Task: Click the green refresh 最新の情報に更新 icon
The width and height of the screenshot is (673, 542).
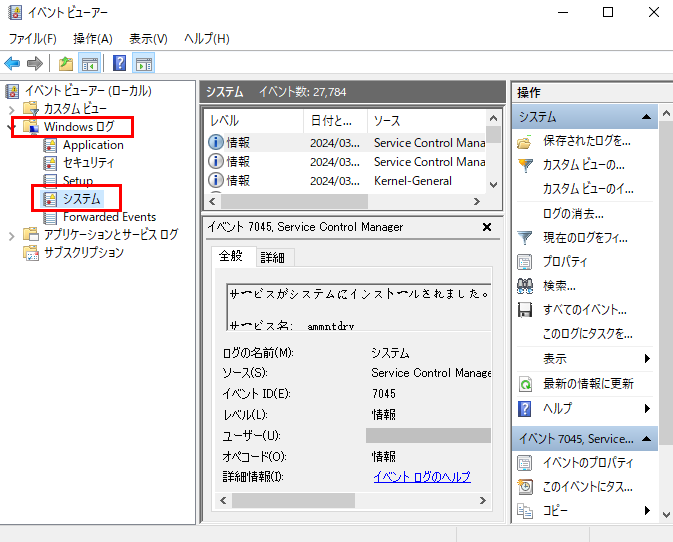Action: (525, 384)
